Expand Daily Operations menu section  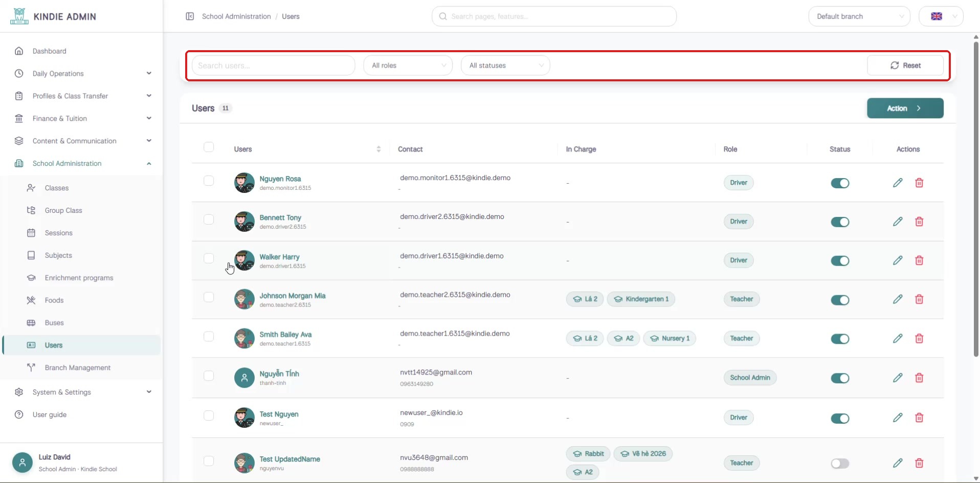tap(83, 74)
